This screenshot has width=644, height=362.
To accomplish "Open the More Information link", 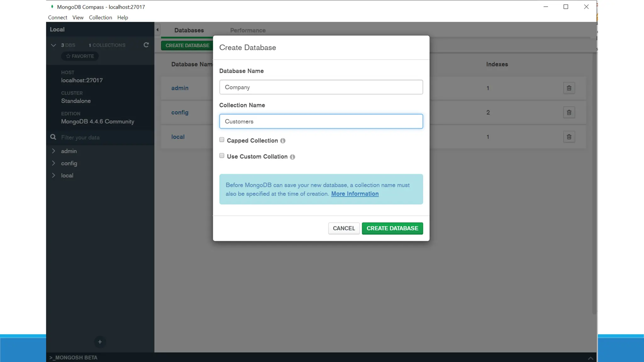I will [355, 194].
